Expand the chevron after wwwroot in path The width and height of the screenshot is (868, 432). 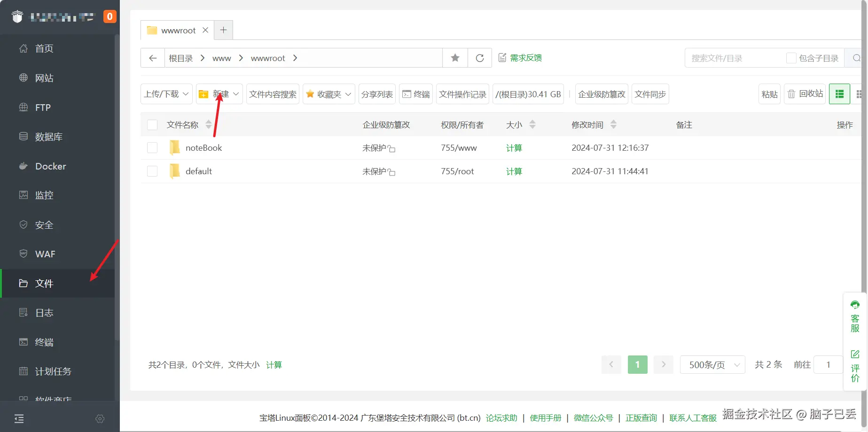pyautogui.click(x=295, y=58)
